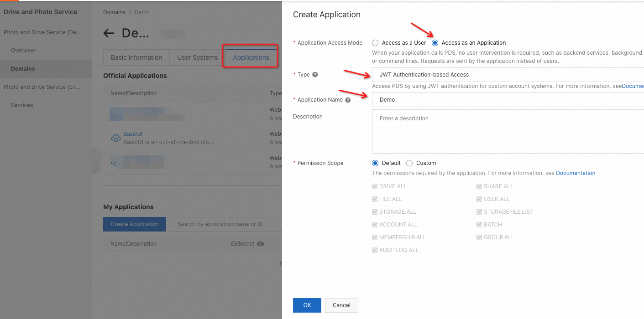Click the Create Application panel title
Image resolution: width=644 pixels, height=319 pixels.
click(x=327, y=15)
